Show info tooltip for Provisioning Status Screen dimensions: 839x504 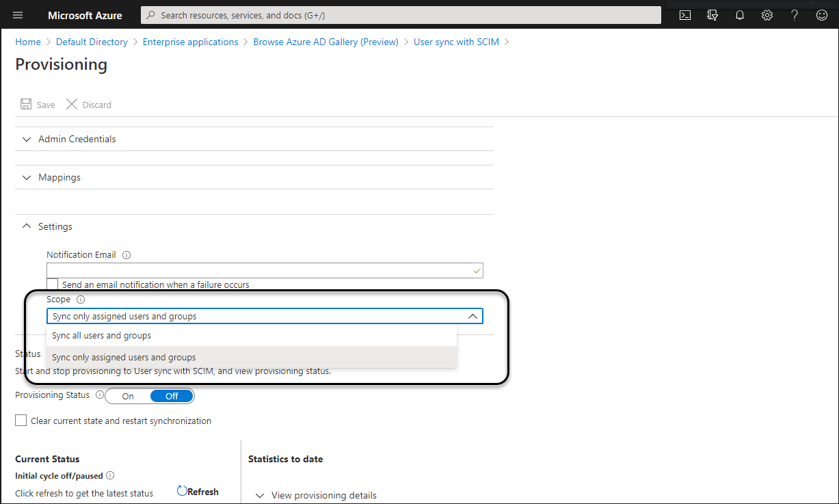click(100, 395)
